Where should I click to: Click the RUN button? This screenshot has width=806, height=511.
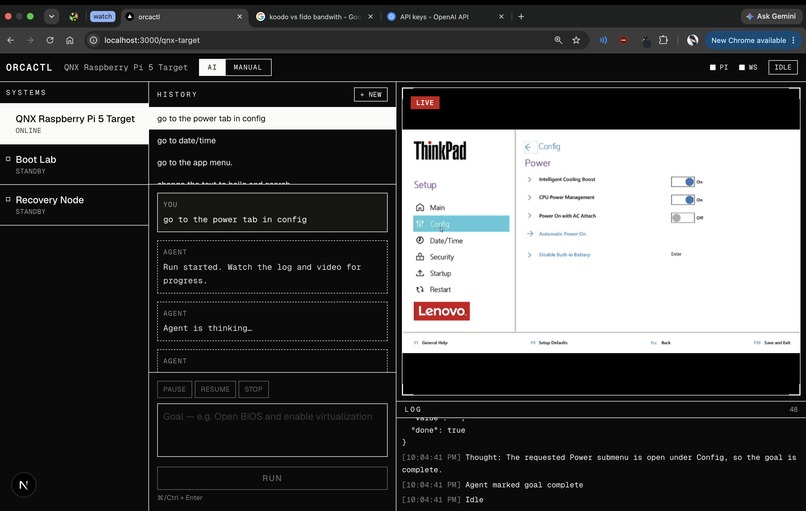click(x=272, y=478)
